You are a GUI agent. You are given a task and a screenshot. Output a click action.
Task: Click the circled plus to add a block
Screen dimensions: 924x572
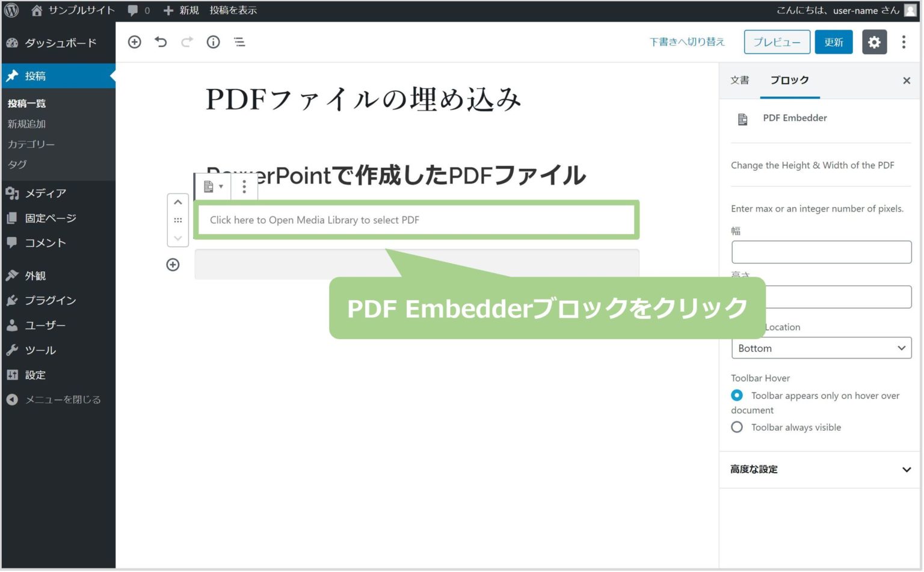[173, 264]
